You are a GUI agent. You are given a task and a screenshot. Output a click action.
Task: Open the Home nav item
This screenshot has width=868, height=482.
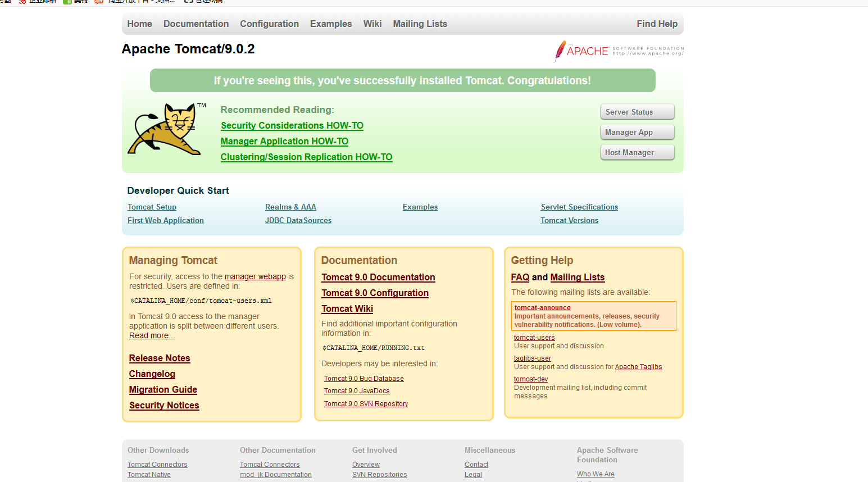tap(139, 24)
